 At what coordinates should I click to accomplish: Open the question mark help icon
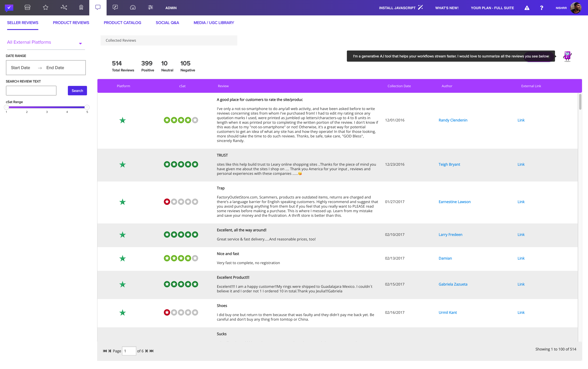coord(541,8)
